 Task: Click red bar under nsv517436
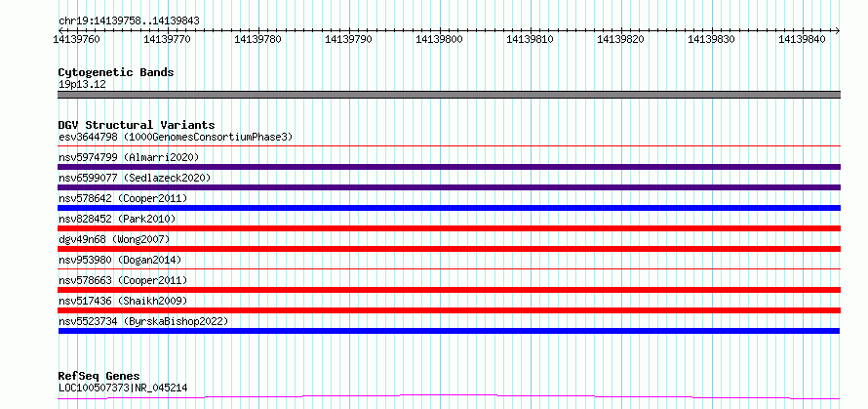click(x=449, y=310)
